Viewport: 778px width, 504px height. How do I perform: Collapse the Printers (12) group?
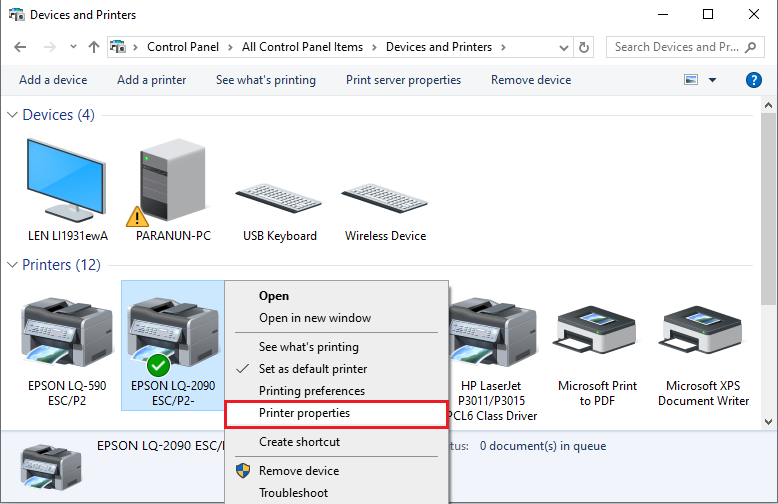pos(13,265)
